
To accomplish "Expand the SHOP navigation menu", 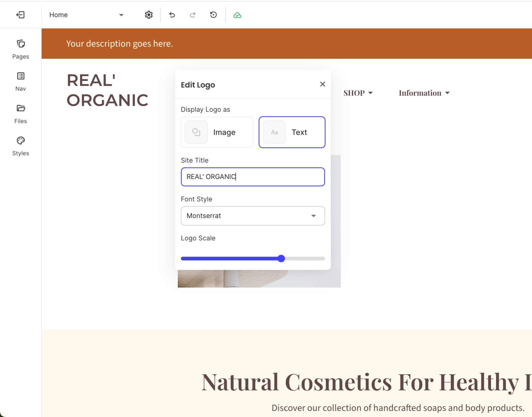I will (358, 93).
